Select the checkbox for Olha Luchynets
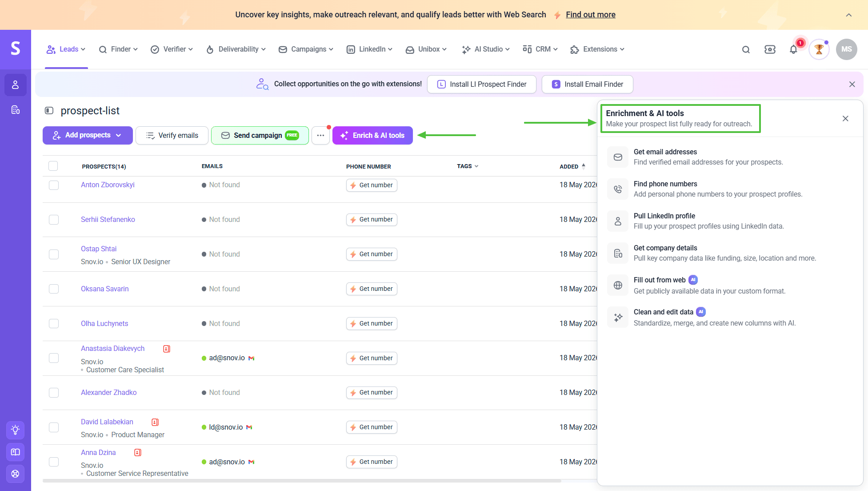The image size is (868, 491). (54, 324)
